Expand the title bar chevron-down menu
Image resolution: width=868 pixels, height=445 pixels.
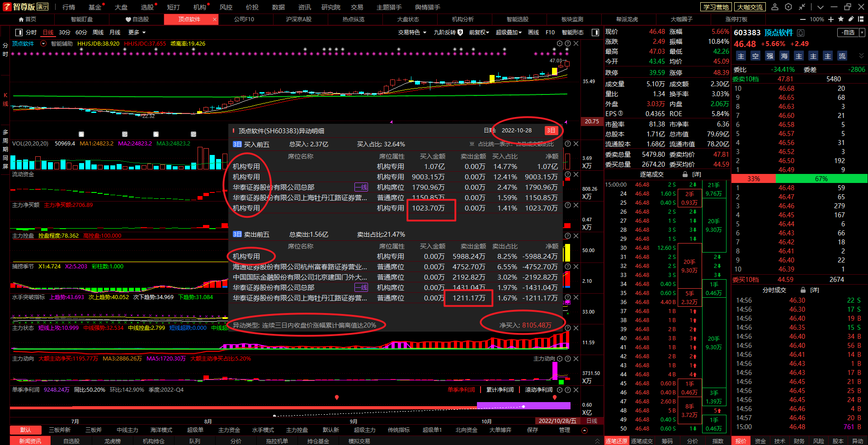click(x=821, y=7)
